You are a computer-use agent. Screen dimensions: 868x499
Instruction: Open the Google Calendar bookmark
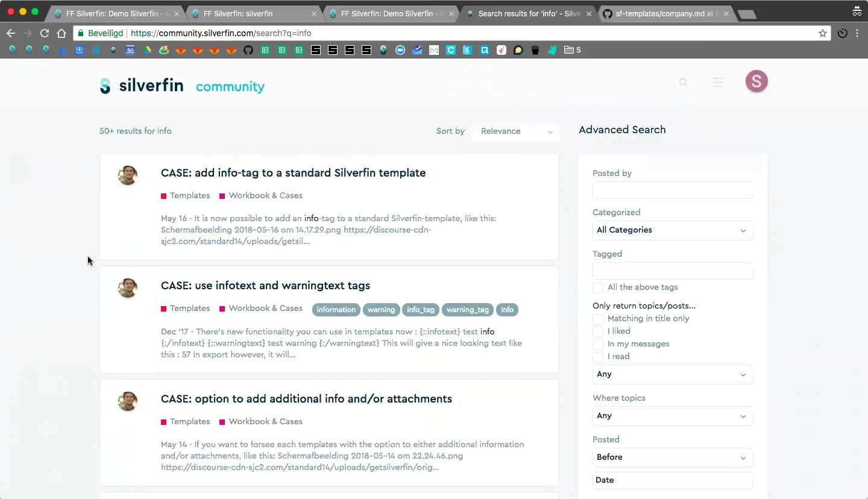coord(130,50)
